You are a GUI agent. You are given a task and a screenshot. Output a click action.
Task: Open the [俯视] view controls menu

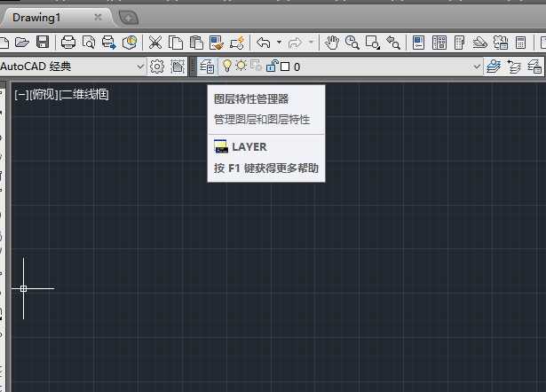44,95
